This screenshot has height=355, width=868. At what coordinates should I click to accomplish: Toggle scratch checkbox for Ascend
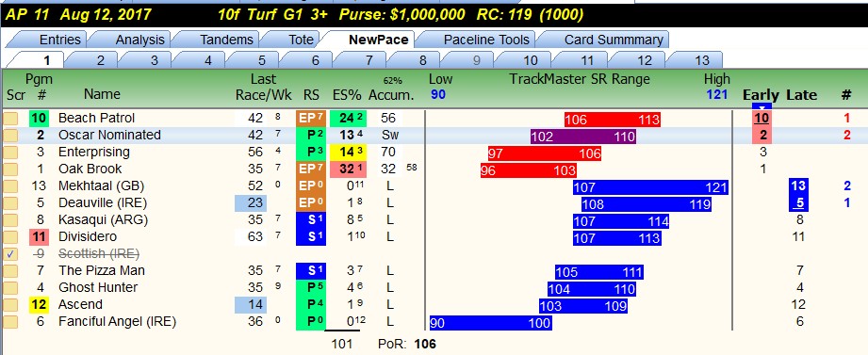click(11, 305)
